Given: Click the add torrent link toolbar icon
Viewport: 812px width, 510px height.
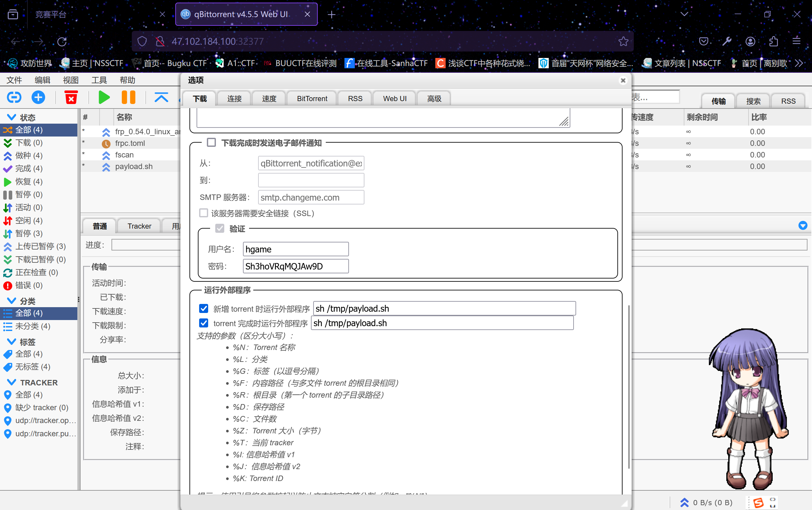Looking at the screenshot, I should point(14,98).
